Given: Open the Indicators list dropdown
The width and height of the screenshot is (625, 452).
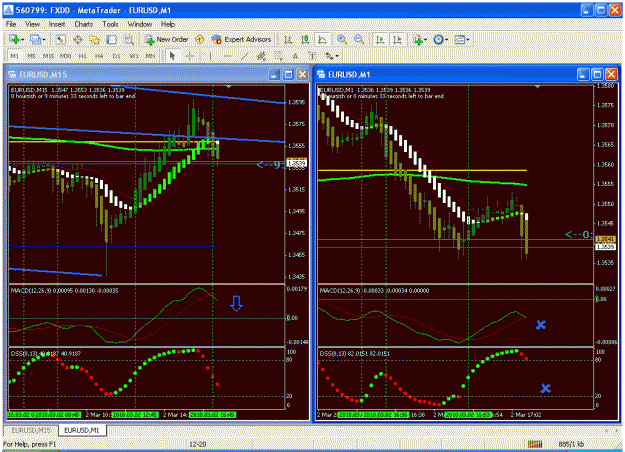Looking at the screenshot, I should click(420, 39).
